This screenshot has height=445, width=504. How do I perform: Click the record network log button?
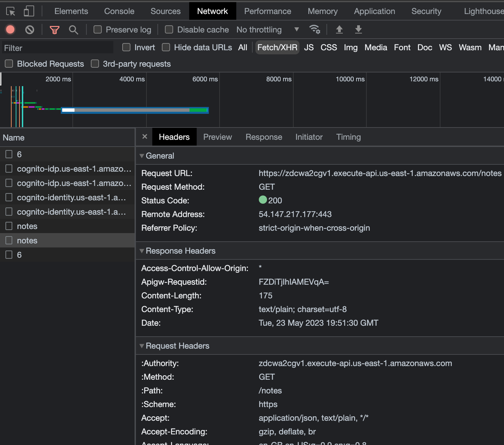(x=10, y=30)
